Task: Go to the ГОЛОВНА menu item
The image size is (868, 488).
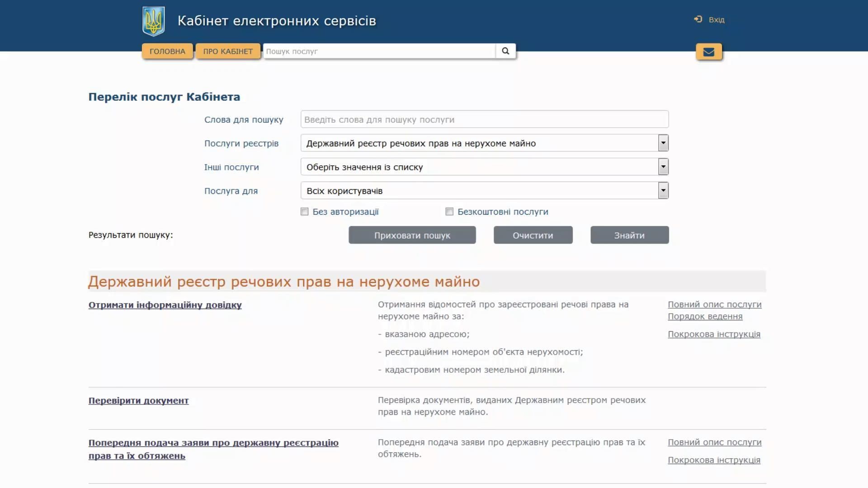Action: tap(167, 52)
